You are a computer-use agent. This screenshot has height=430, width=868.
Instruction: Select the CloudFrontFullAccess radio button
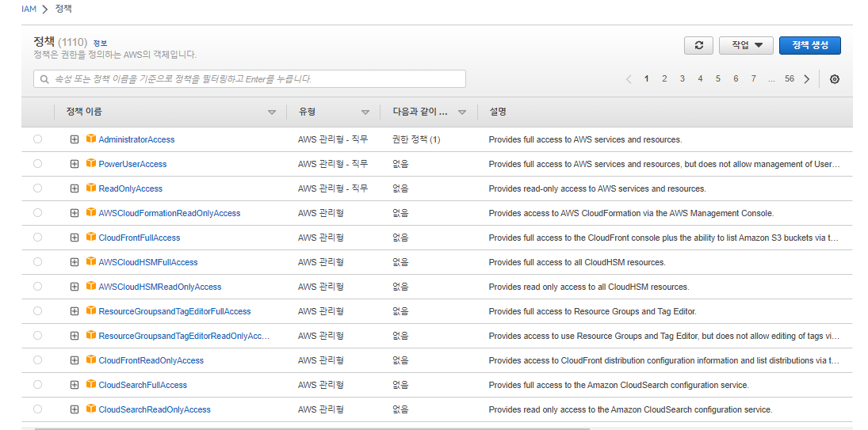pos(37,237)
